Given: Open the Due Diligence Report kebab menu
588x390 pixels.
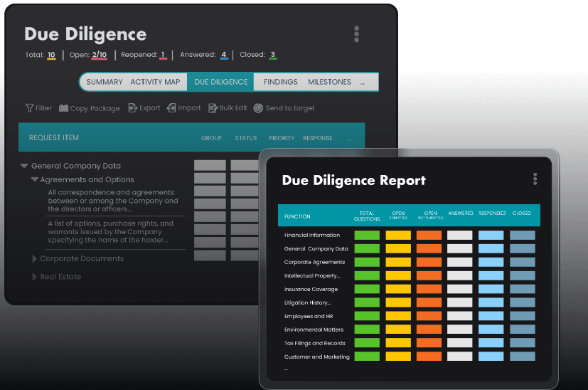Looking at the screenshot, I should pyautogui.click(x=535, y=179).
